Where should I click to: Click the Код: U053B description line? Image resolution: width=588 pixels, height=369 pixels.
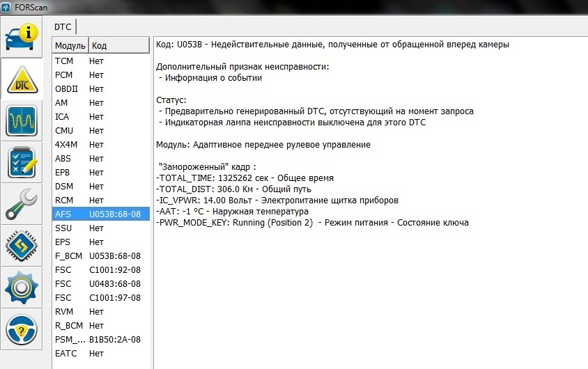[332, 45]
